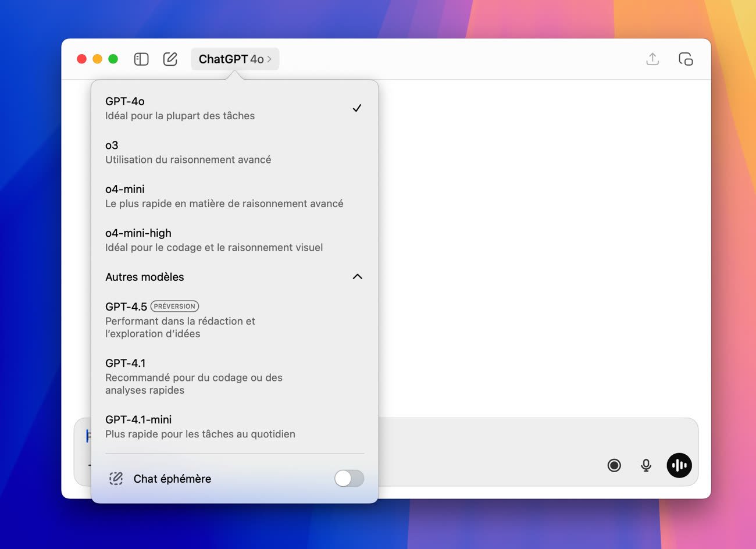The image size is (756, 549).
Task: Start a new chat with compose icon
Action: click(x=170, y=59)
